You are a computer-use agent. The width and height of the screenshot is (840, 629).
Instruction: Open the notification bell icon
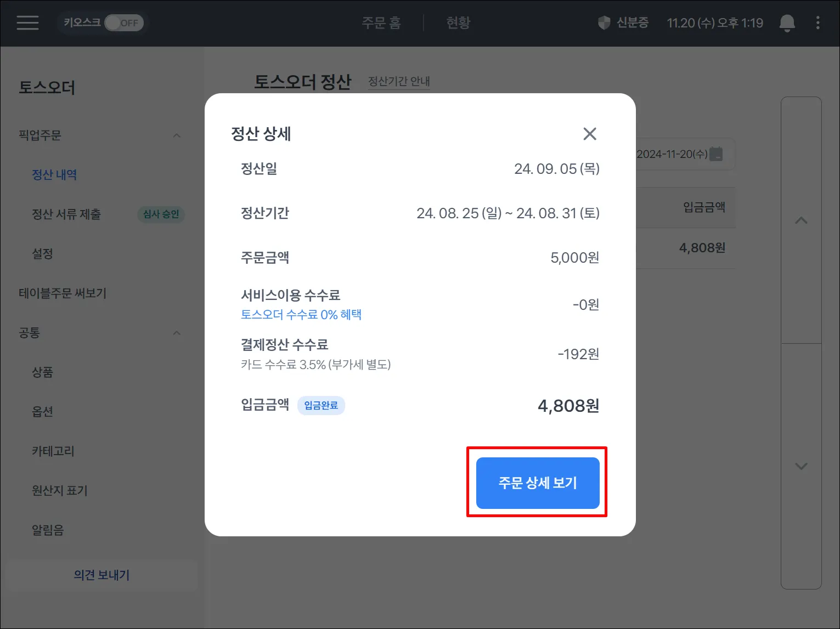pyautogui.click(x=787, y=23)
